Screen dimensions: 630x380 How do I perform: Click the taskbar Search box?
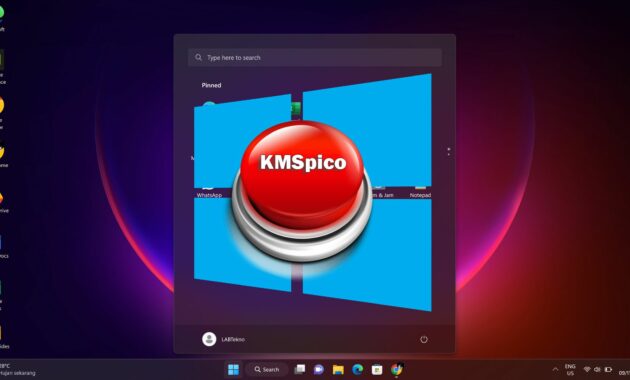[x=267, y=370]
